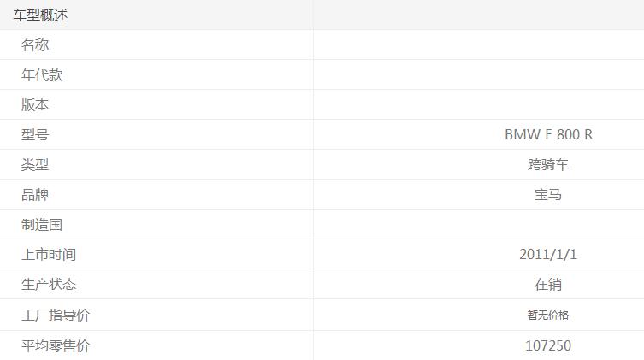644x360 pixels.
Task: Click the 车型概述 section header
Action: [40, 15]
